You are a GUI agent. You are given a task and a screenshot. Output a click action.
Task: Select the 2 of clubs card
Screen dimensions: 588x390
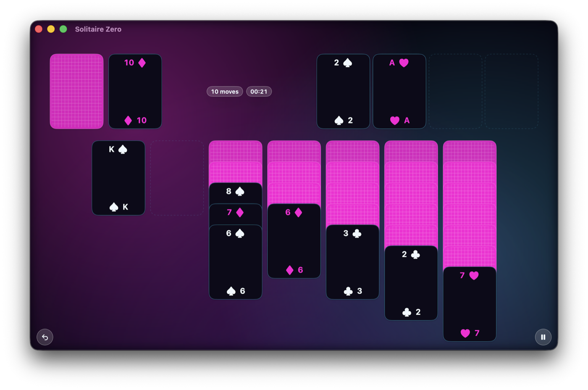[x=411, y=283]
